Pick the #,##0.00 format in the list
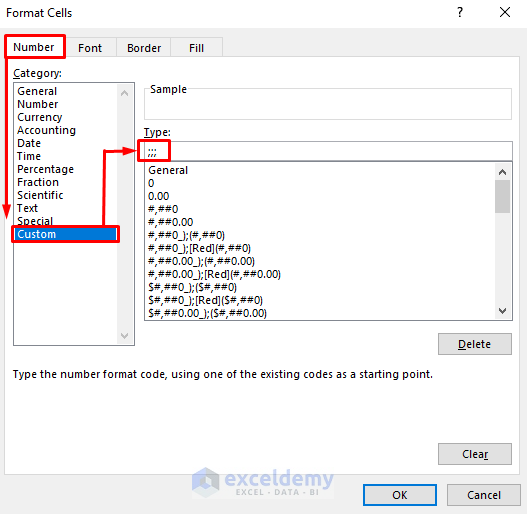Image resolution: width=527 pixels, height=514 pixels. point(171,222)
